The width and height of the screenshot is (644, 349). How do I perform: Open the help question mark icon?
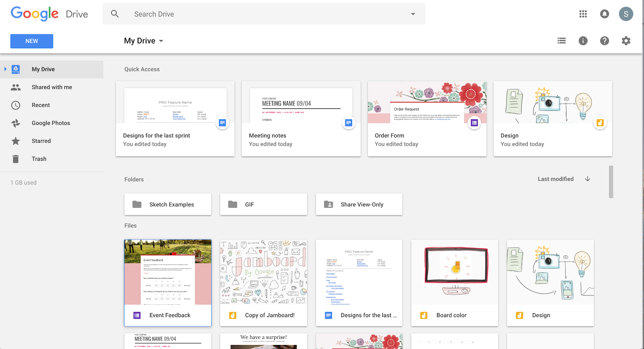tap(605, 41)
